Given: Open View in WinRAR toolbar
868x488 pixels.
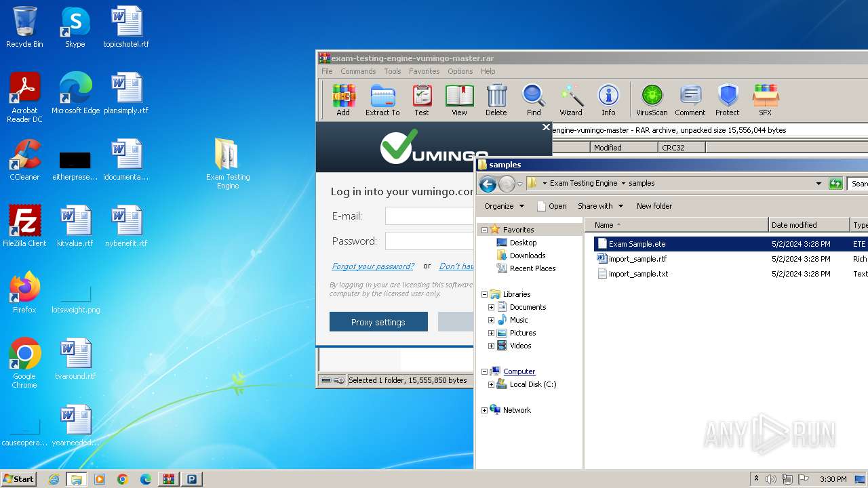Looking at the screenshot, I should (x=459, y=100).
